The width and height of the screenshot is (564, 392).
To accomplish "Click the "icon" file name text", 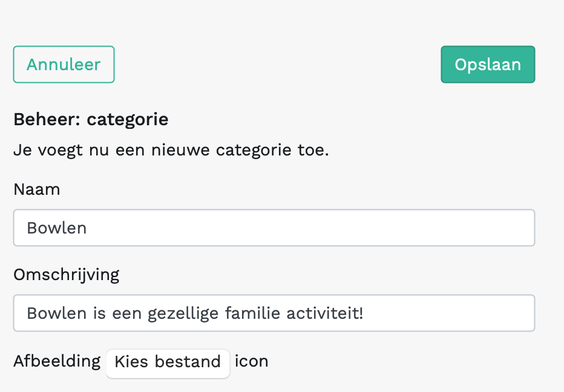I will [x=251, y=362].
